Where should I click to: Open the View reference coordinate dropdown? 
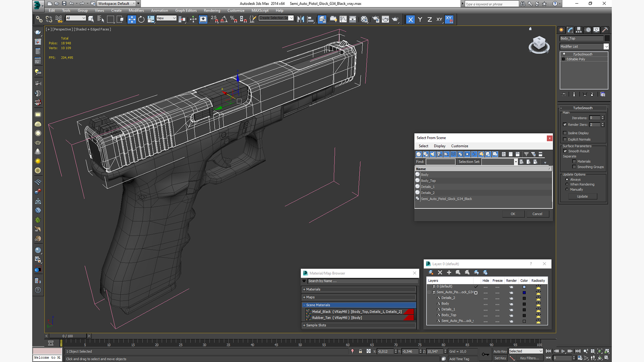[166, 18]
